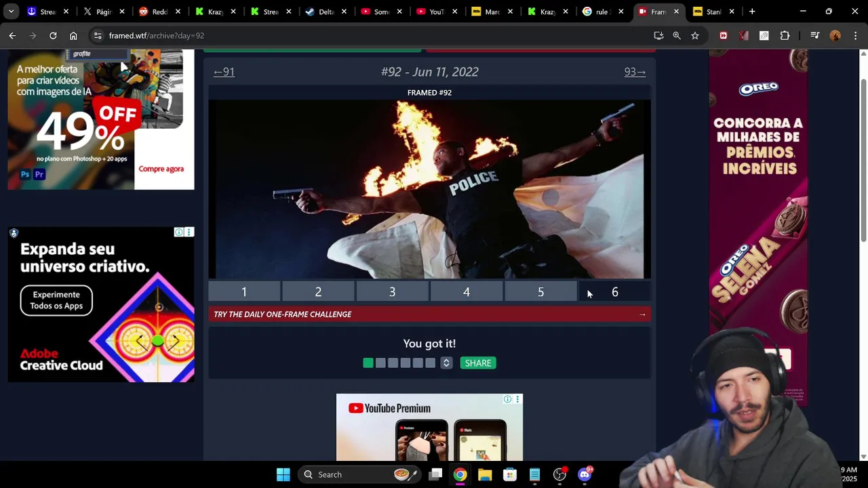Click Experimente Todos os Apps button
Viewport: 868px width, 488px height.
point(56,300)
